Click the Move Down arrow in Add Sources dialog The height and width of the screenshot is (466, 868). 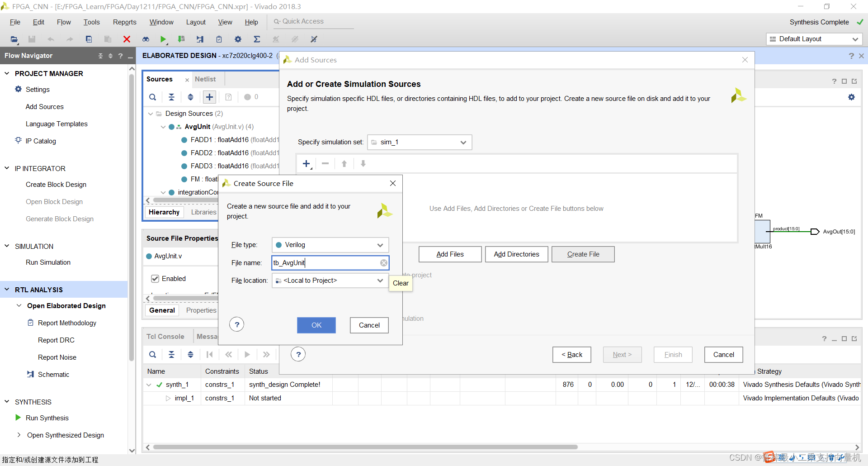point(363,164)
